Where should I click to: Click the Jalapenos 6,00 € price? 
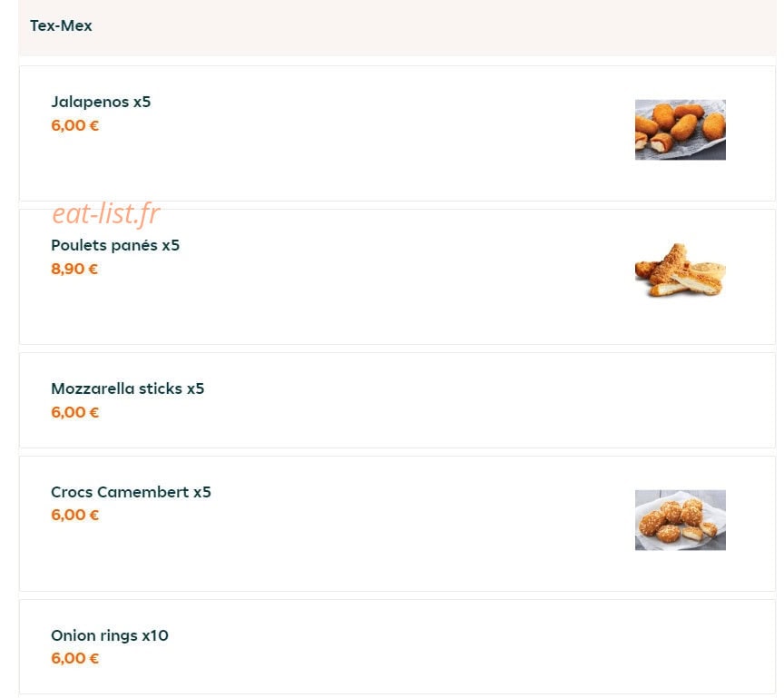(75, 125)
